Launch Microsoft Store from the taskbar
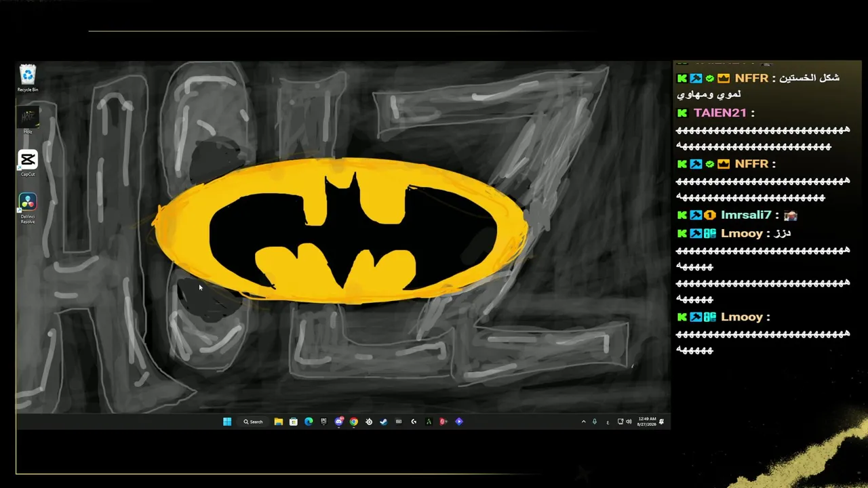The image size is (868, 488). (293, 422)
